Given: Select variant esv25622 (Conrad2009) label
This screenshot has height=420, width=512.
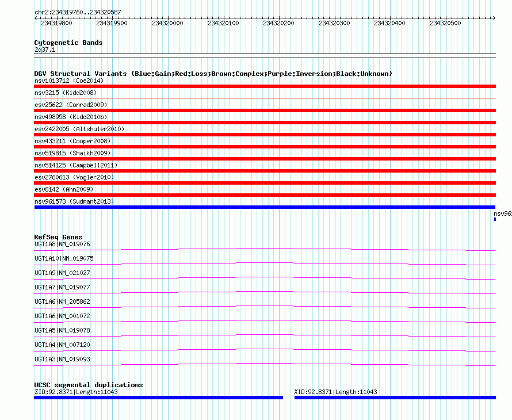Looking at the screenshot, I should (71, 105).
